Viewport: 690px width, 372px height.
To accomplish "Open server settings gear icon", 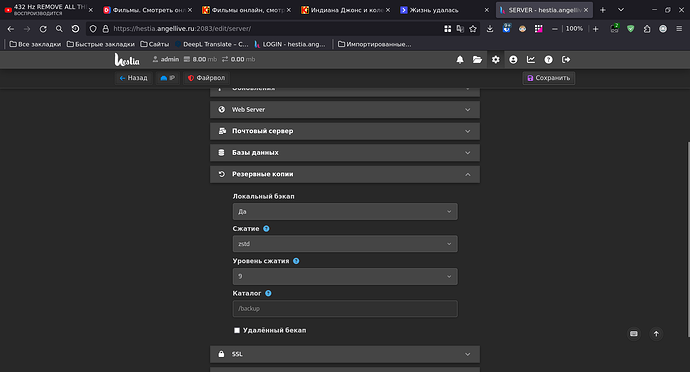I will pyautogui.click(x=495, y=59).
